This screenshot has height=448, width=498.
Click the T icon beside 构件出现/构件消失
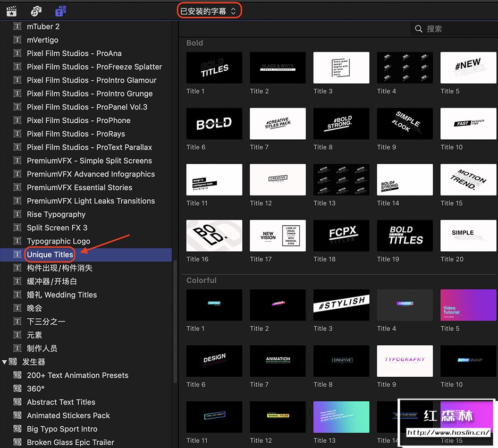point(18,268)
